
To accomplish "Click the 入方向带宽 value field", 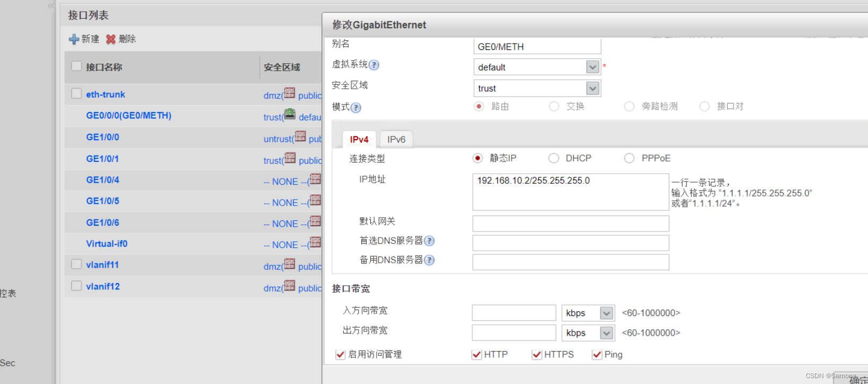I will 514,313.
